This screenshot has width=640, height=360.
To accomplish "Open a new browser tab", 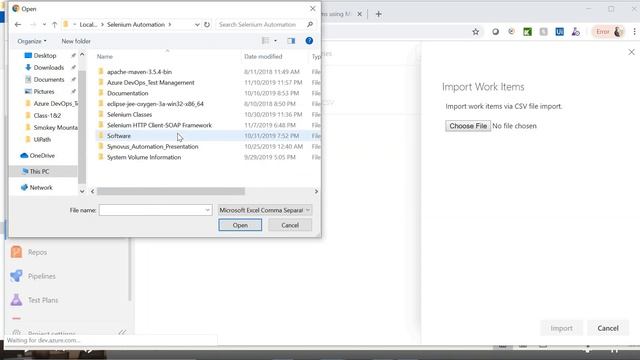I will pos(378,14).
